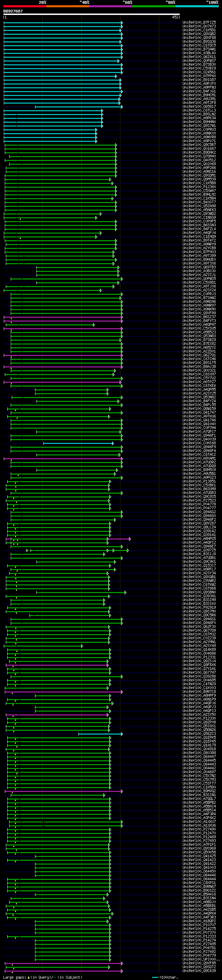Open hit UniRef100_O24561
Screen dimensions: 222x980
point(199,72)
